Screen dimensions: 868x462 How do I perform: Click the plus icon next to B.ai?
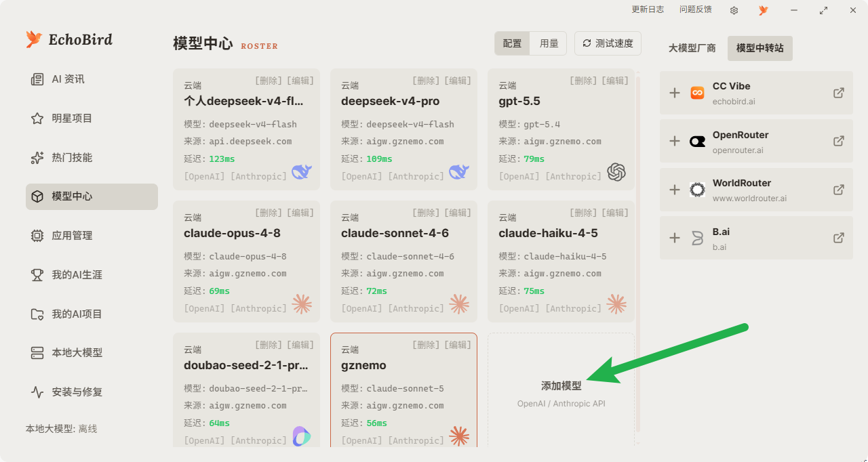tap(675, 238)
